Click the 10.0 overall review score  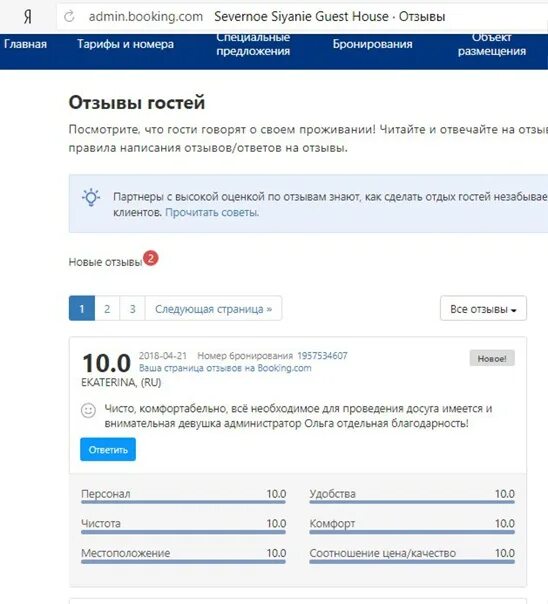(107, 363)
